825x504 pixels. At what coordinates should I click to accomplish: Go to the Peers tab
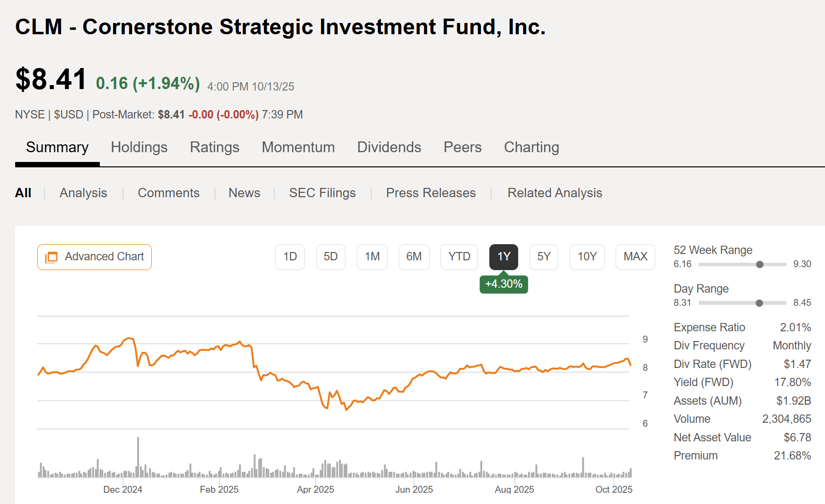click(462, 147)
